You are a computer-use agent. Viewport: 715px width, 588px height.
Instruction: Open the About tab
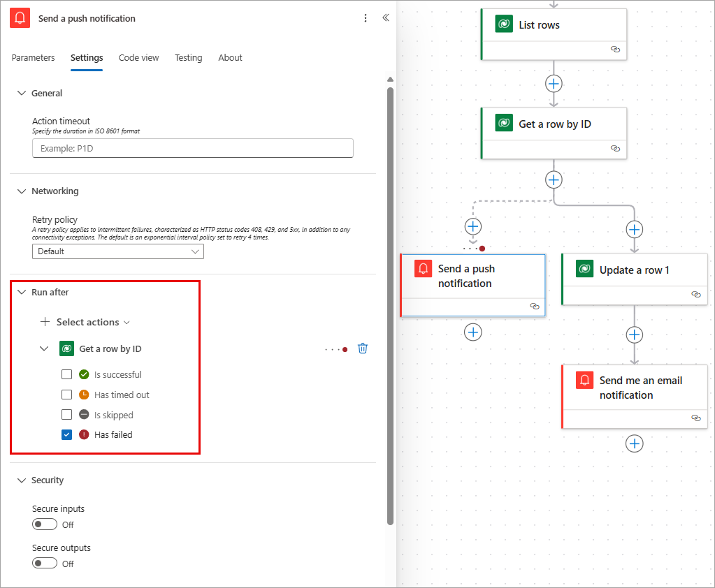[230, 58]
